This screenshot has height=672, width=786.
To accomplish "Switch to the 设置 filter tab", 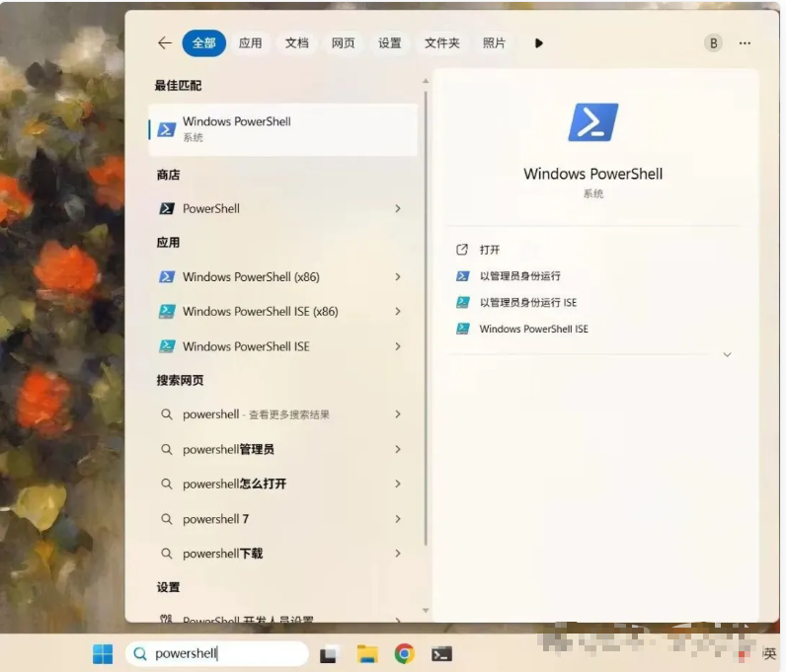I will click(x=389, y=43).
